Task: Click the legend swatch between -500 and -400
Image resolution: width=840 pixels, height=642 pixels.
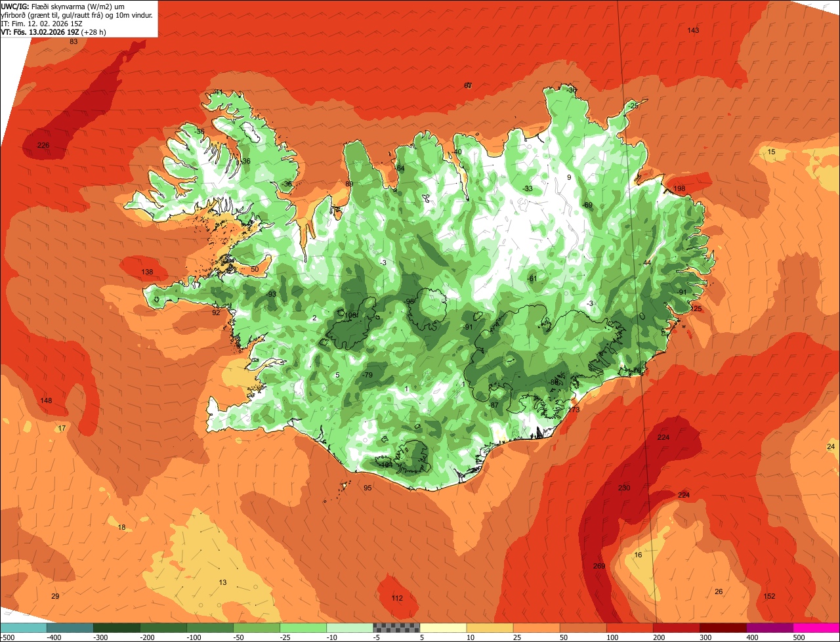Action: [24, 628]
